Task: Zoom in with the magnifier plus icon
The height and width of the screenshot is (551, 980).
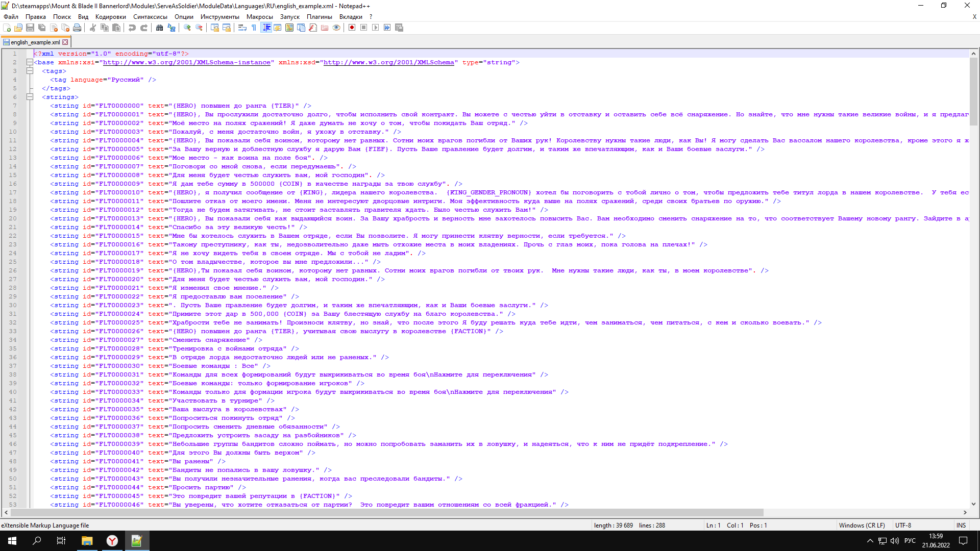Action: click(187, 28)
